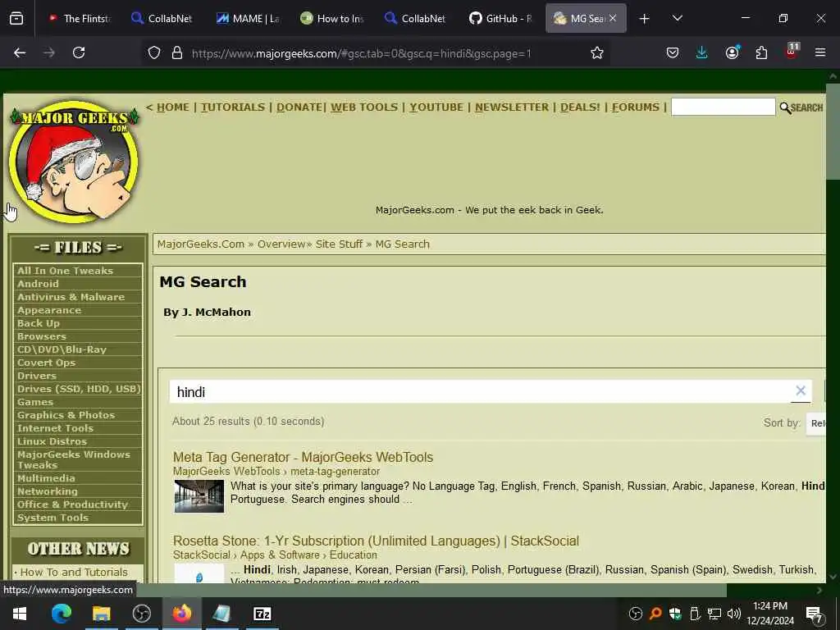Open the YOUTUBE navigation link
The image size is (840, 630).
coord(436,107)
